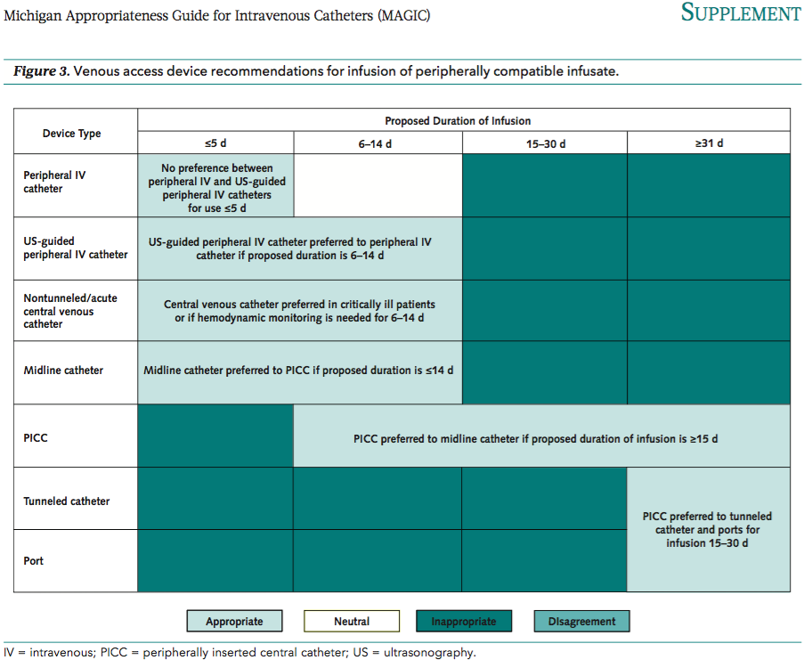Click the Neutral legend box

(x=352, y=621)
